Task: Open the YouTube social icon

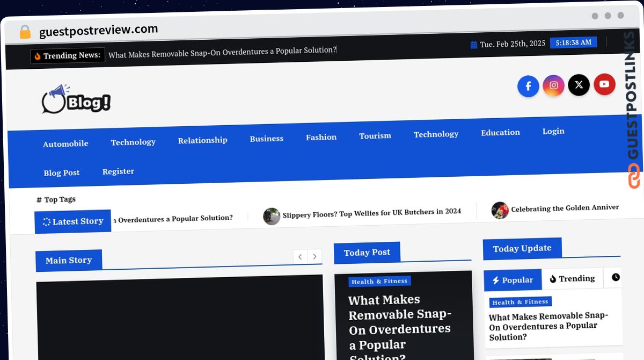Action: tap(604, 84)
